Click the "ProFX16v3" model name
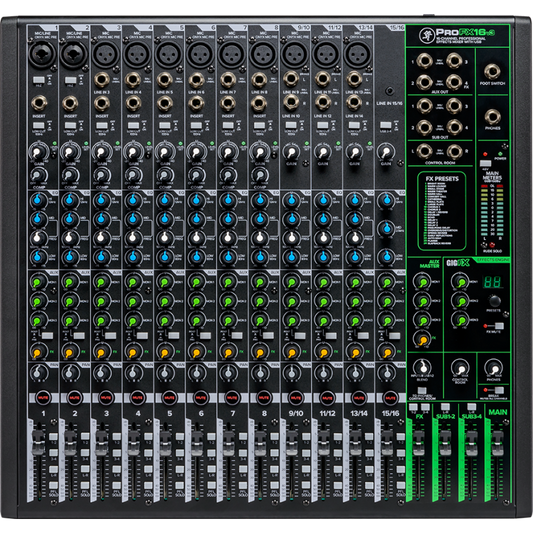The image size is (533, 533). tap(465, 33)
